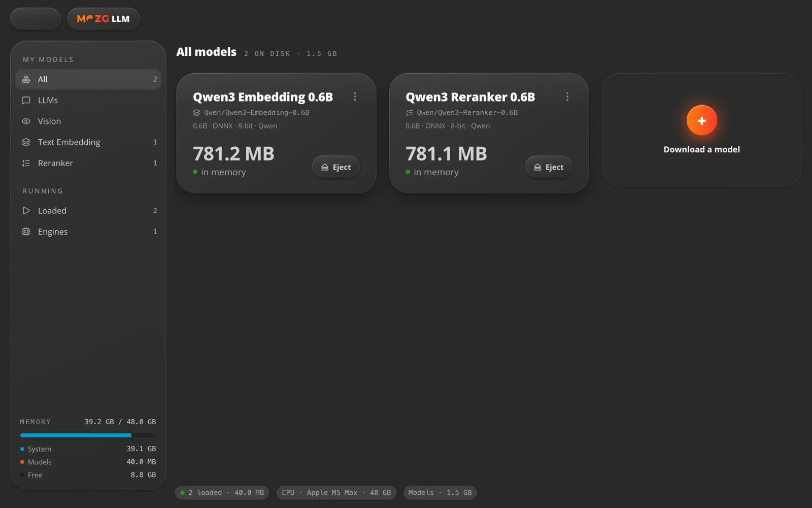This screenshot has width=812, height=508.
Task: Select the LLMs category
Action: [x=88, y=101]
